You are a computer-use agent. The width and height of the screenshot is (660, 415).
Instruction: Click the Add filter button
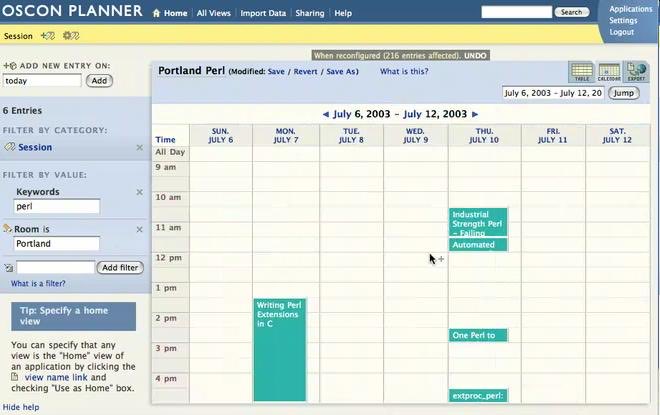(120, 268)
